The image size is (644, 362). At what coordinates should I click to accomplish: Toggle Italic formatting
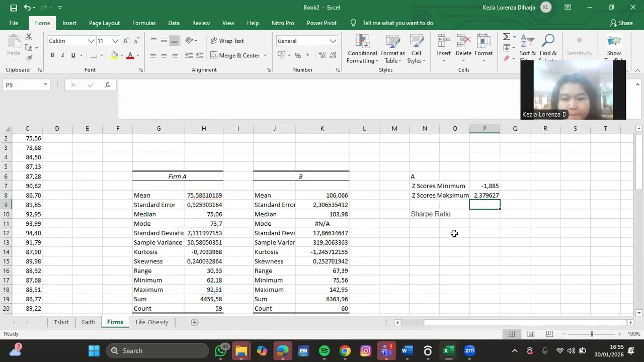click(63, 55)
